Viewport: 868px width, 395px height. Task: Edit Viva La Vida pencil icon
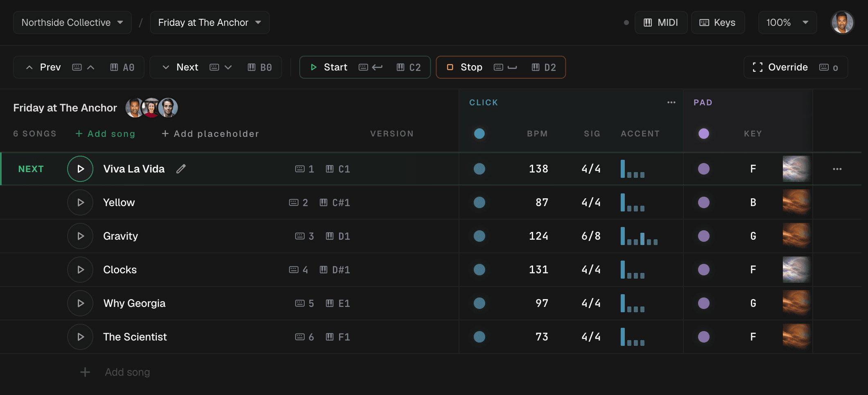pos(181,169)
